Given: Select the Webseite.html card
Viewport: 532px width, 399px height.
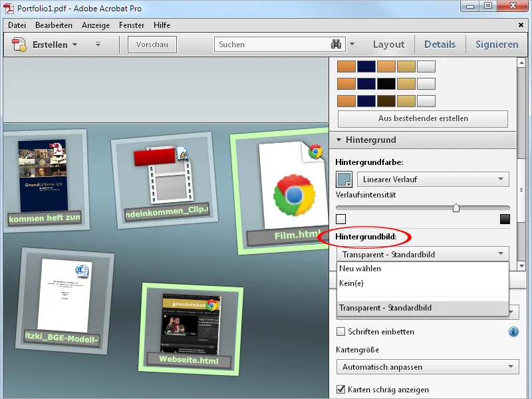Looking at the screenshot, I should click(191, 329).
